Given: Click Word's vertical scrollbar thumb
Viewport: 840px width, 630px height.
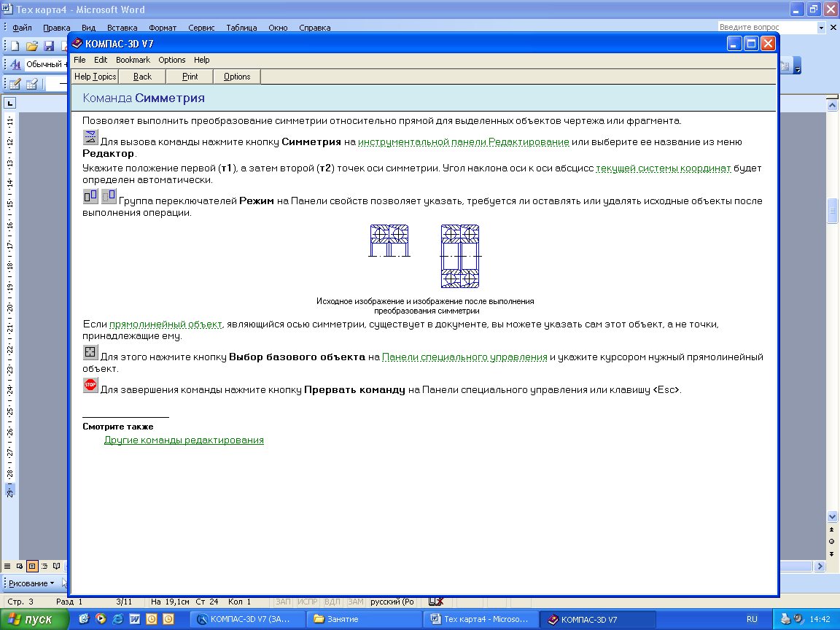Looking at the screenshot, I should click(832, 211).
